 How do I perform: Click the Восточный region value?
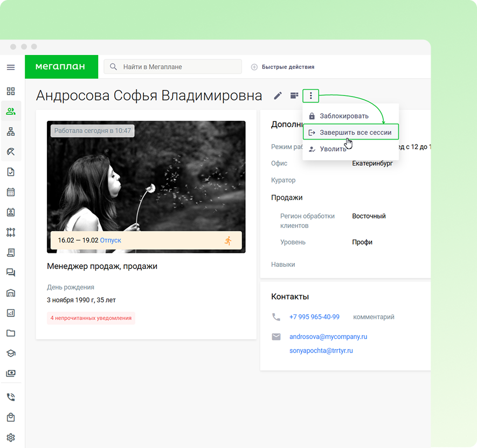click(369, 216)
